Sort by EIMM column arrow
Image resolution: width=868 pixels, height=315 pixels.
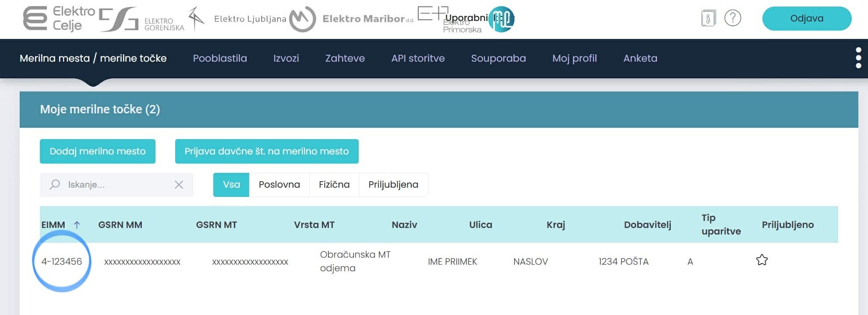pos(77,225)
